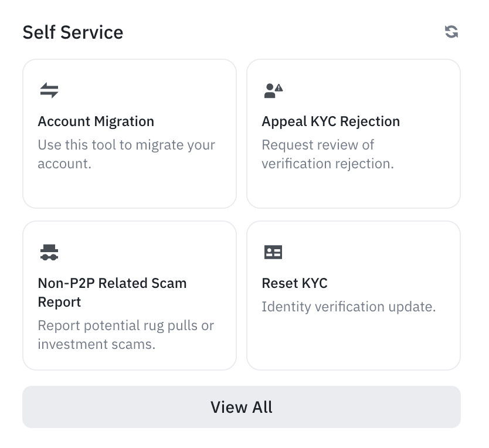Image resolution: width=489 pixels, height=448 pixels.
Task: Click the ID card Reset KYC icon
Action: coord(273,252)
